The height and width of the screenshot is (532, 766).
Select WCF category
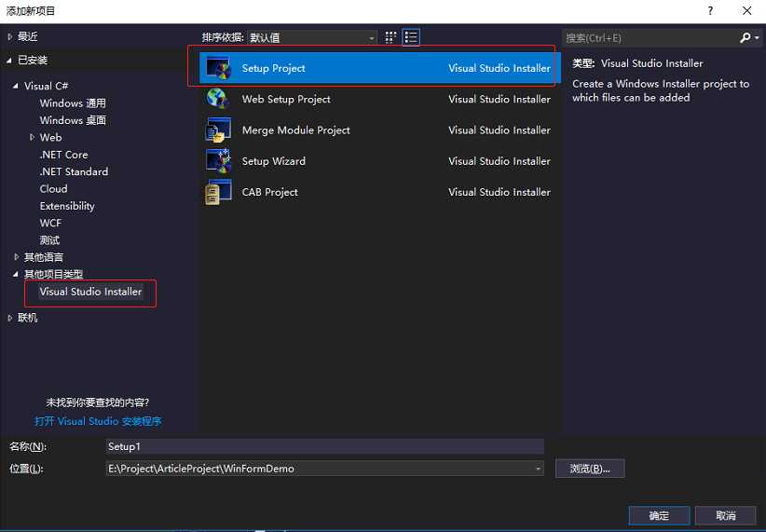tap(51, 223)
